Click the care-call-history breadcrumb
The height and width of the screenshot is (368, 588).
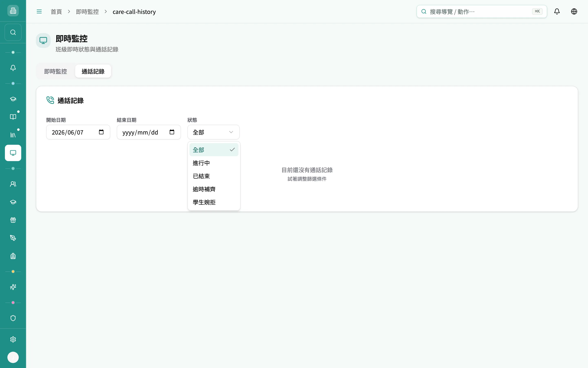click(x=134, y=12)
